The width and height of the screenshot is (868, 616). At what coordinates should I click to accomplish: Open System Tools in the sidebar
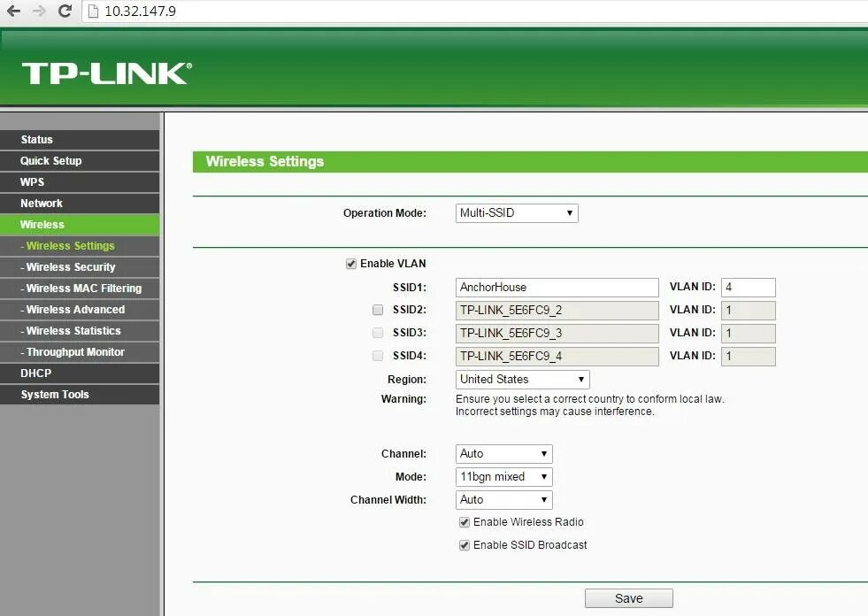(x=80, y=395)
